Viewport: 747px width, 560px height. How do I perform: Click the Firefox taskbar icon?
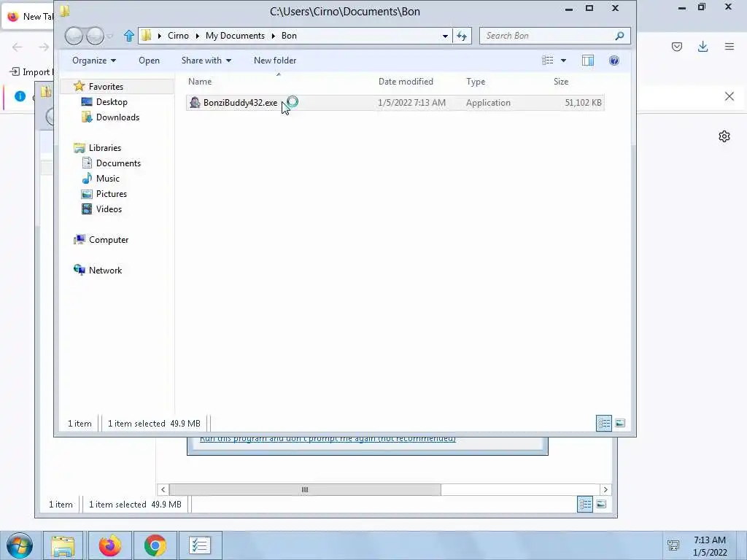click(109, 545)
